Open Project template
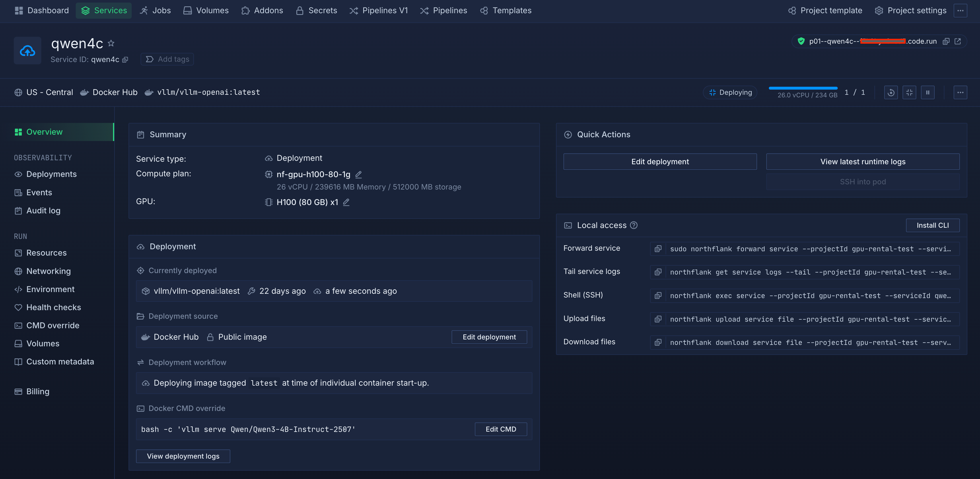Screen dimensions: 980x479 [825, 11]
